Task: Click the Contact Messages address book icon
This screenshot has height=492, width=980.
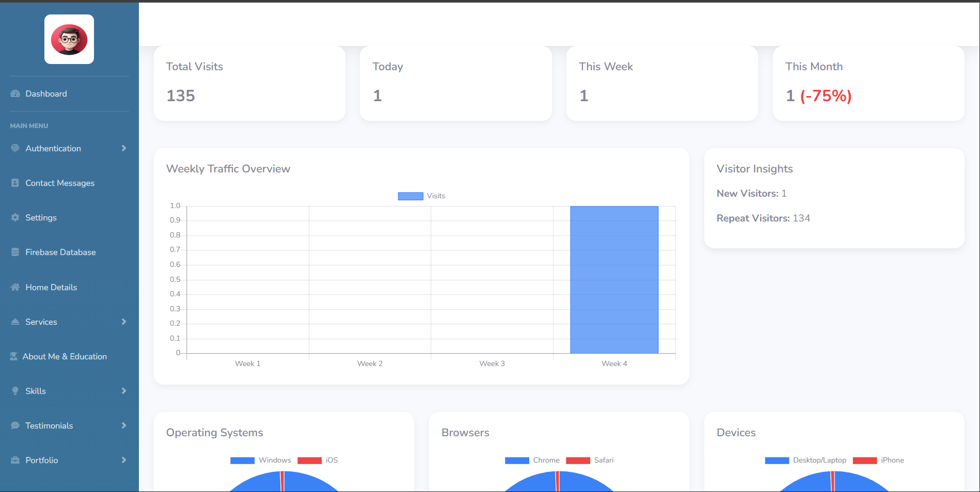Action: pos(15,183)
